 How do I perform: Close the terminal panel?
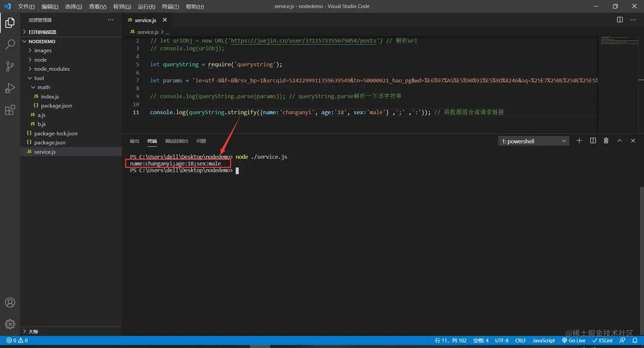pos(633,141)
